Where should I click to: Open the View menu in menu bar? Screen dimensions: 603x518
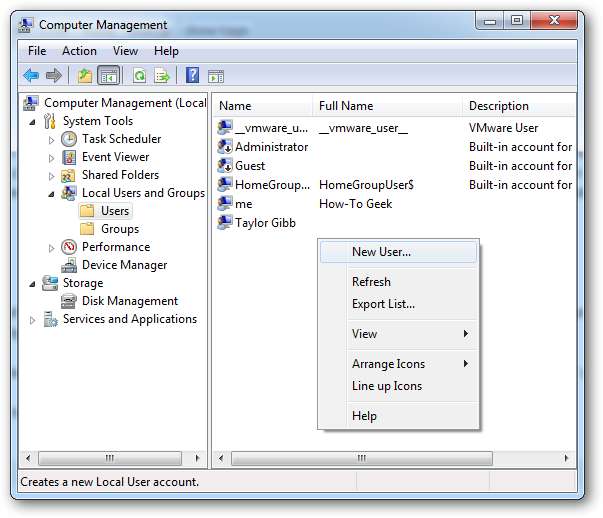coord(125,51)
